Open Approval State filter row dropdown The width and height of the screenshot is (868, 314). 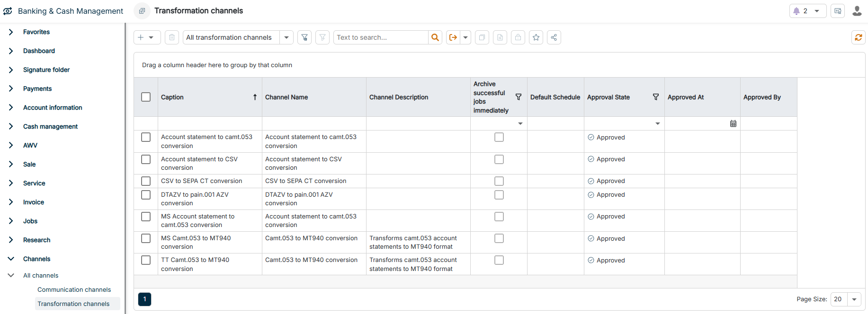[658, 123]
